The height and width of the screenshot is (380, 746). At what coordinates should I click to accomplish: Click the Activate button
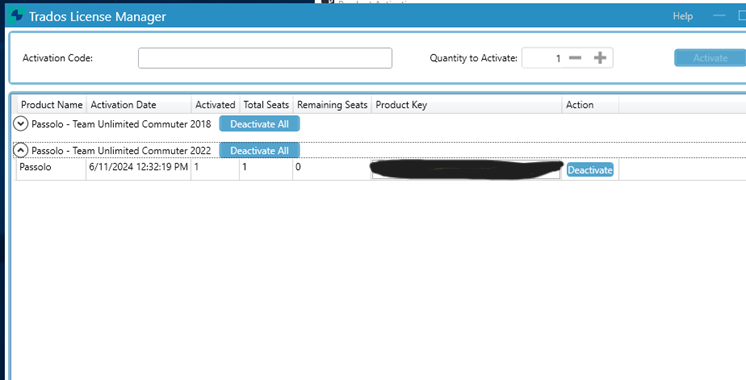click(710, 58)
